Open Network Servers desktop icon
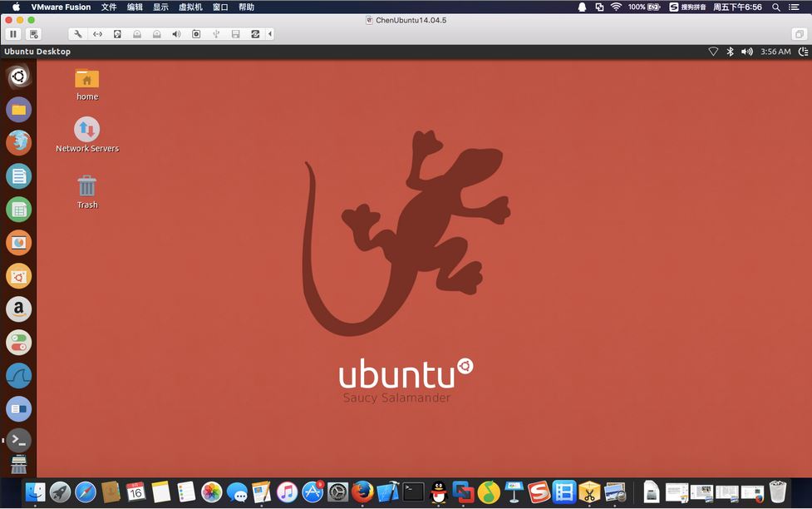The image size is (812, 509). point(86,130)
